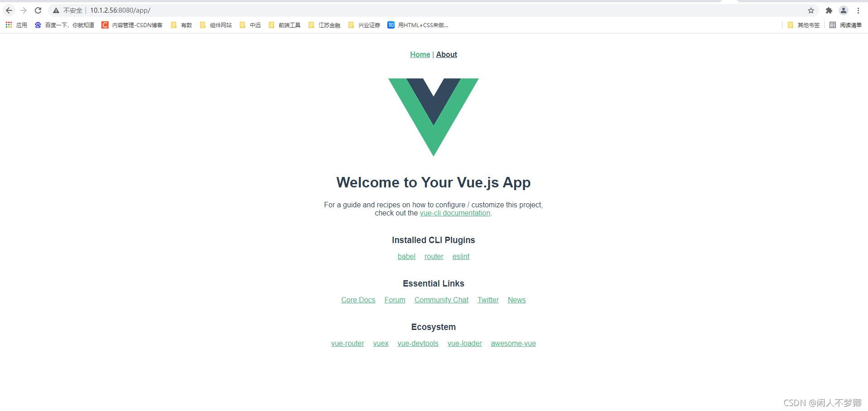868x411 pixels.
Task: Open the 中远 bookmark folder
Action: (250, 25)
